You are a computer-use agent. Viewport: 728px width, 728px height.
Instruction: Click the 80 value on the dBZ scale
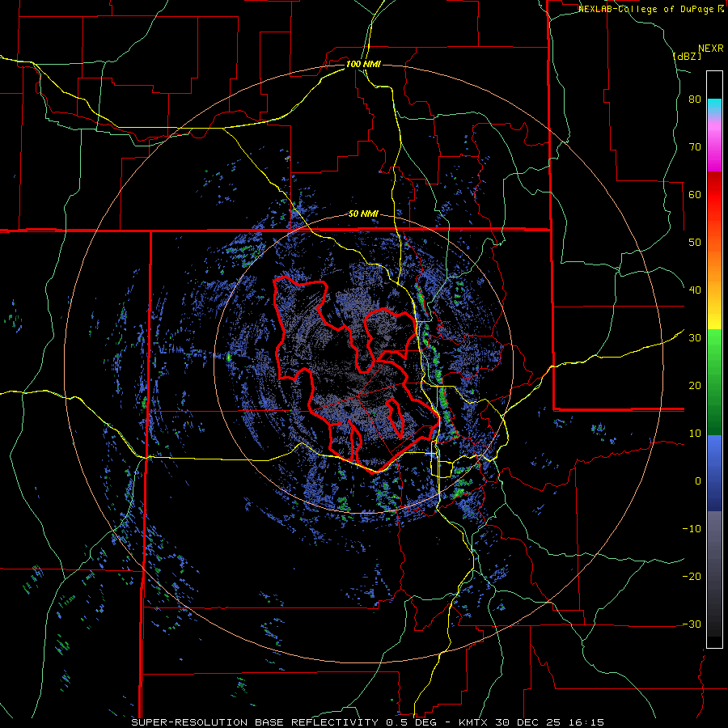[695, 99]
